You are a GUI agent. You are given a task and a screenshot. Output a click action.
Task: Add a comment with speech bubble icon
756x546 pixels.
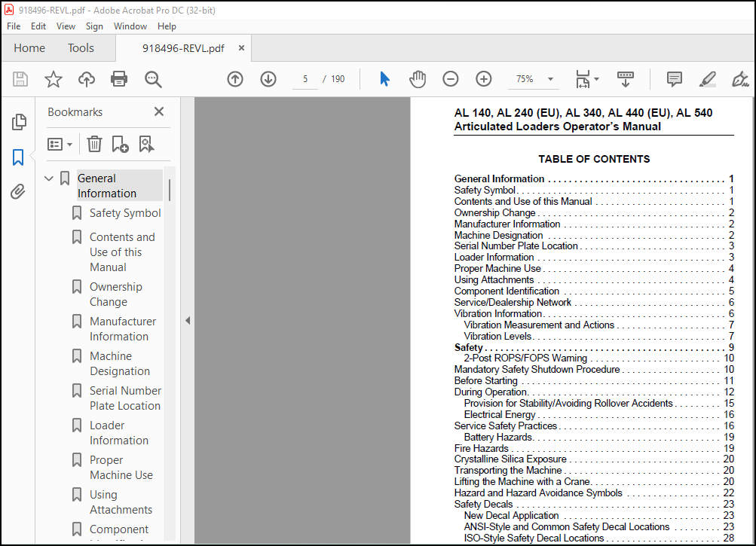pos(674,79)
